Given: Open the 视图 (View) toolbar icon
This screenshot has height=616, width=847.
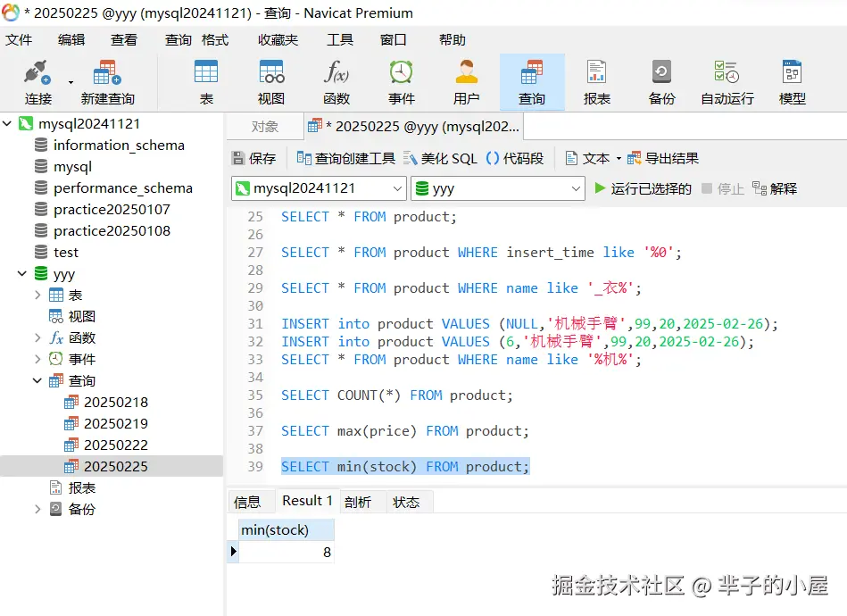Looking at the screenshot, I should click(271, 82).
